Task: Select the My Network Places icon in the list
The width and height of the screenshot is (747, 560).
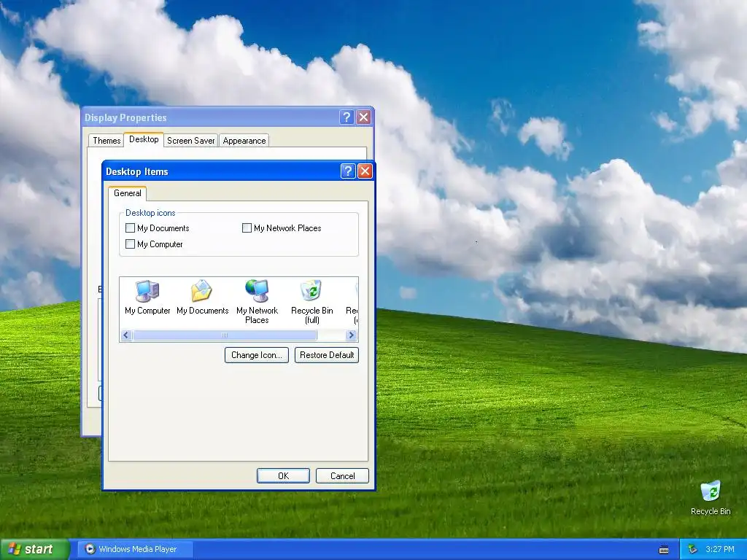Action: (x=257, y=301)
